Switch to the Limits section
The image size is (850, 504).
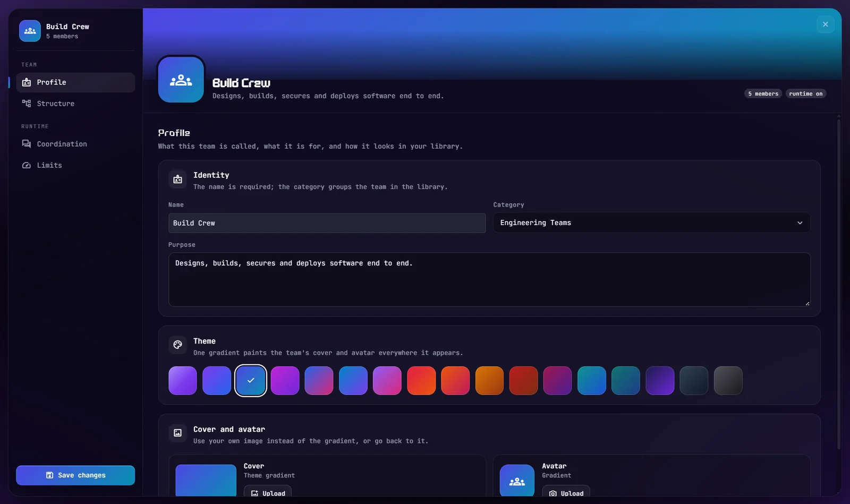[x=75, y=165]
